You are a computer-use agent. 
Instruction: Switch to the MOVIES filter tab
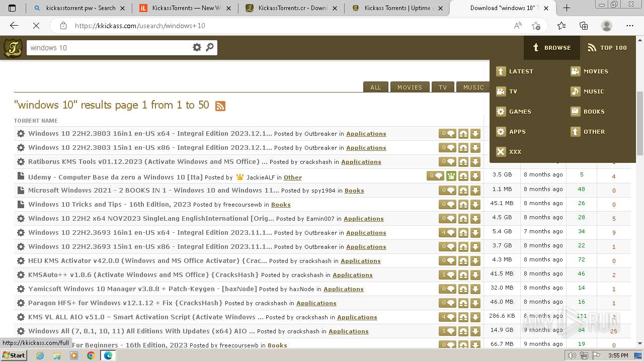pyautogui.click(x=410, y=87)
